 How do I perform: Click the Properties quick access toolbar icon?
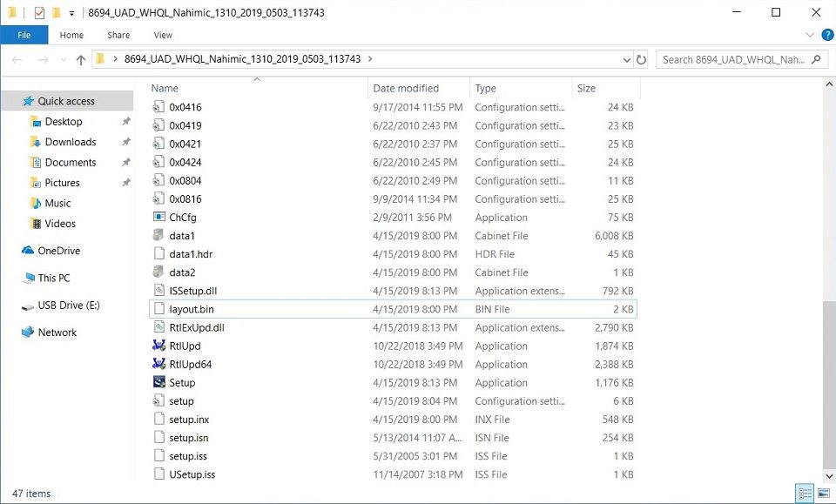[39, 12]
